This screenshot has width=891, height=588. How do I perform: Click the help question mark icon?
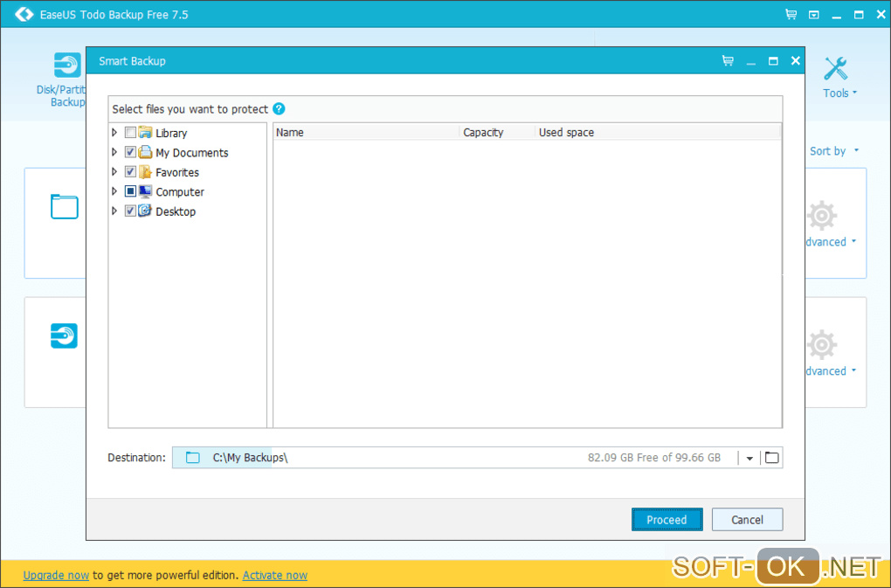pyautogui.click(x=279, y=109)
